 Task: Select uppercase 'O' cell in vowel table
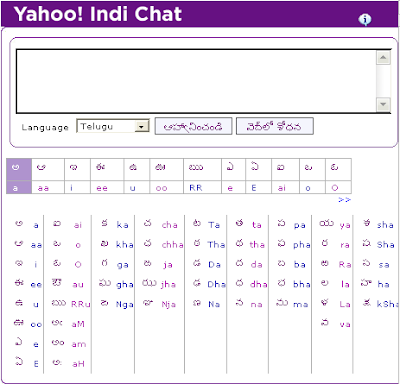pyautogui.click(x=338, y=188)
